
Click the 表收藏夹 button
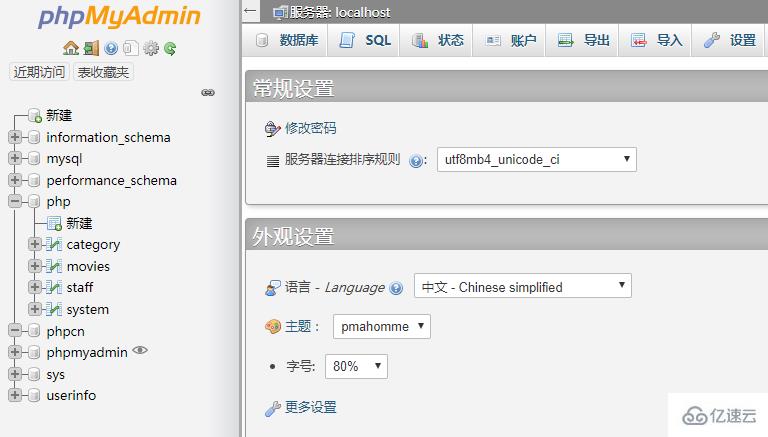pyautogui.click(x=103, y=72)
